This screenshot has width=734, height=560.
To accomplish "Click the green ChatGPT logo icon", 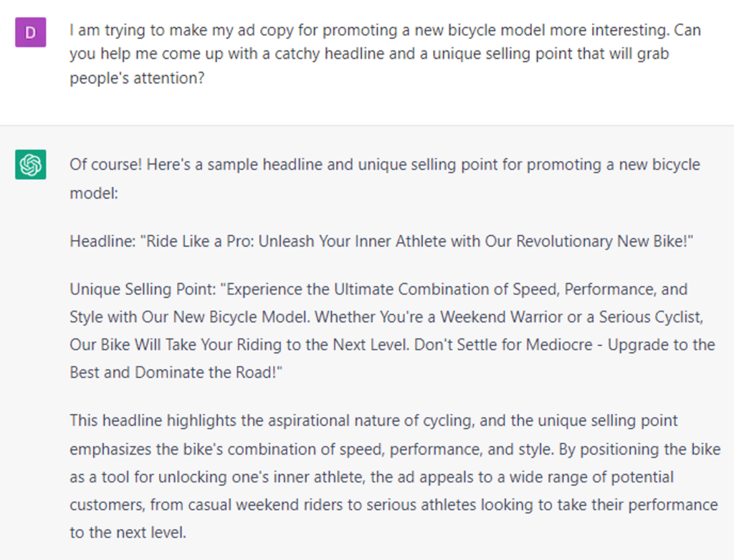I will pyautogui.click(x=31, y=165).
